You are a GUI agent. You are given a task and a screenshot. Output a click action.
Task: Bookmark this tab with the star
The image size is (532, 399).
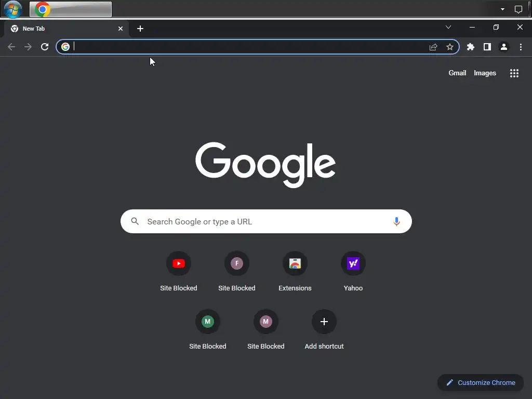(450, 47)
